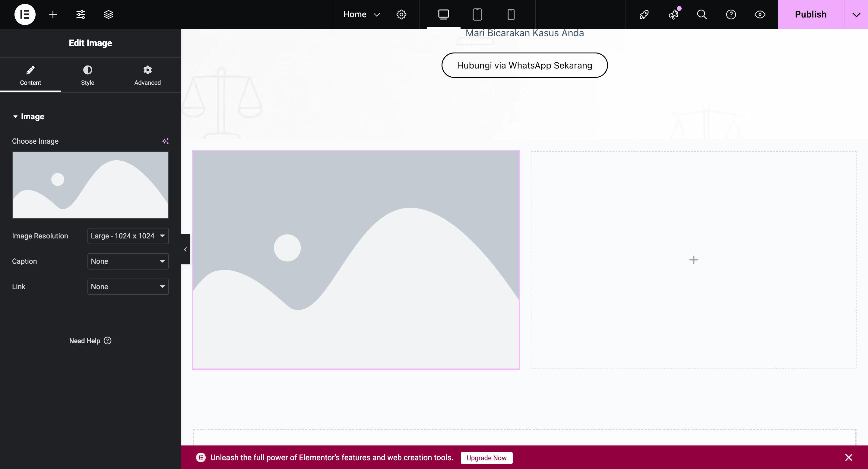Open the Image Resolution dropdown
Viewport: 868px width, 469px height.
pyautogui.click(x=128, y=236)
